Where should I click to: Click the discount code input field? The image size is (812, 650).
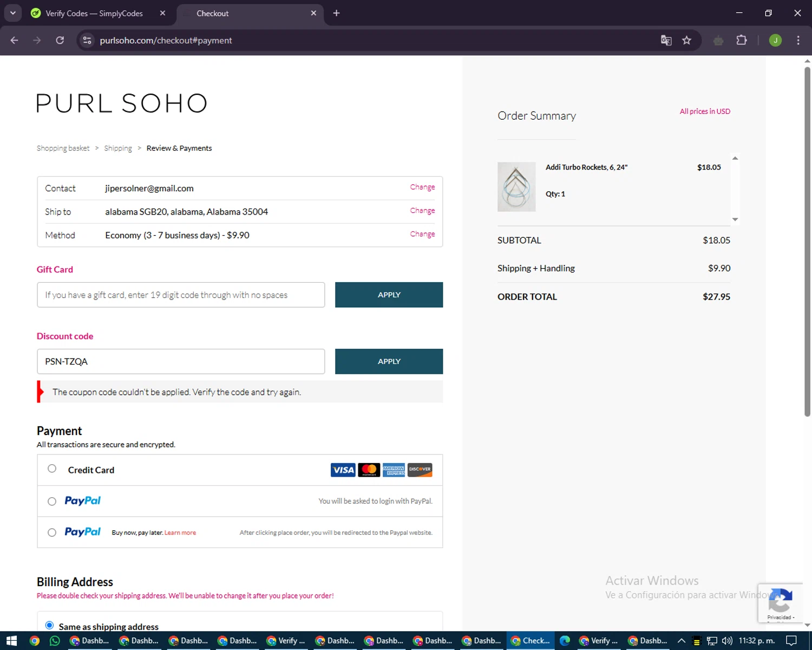pyautogui.click(x=181, y=361)
